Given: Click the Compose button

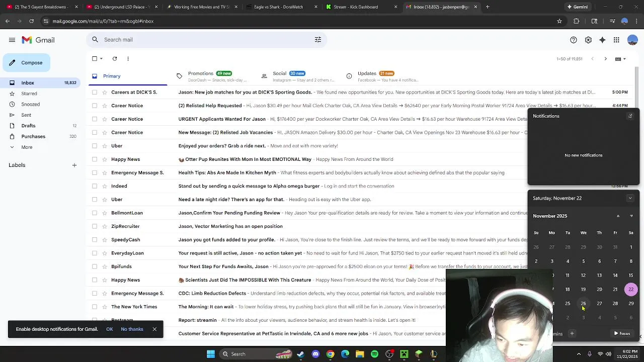Looking at the screenshot, I should [x=26, y=63].
